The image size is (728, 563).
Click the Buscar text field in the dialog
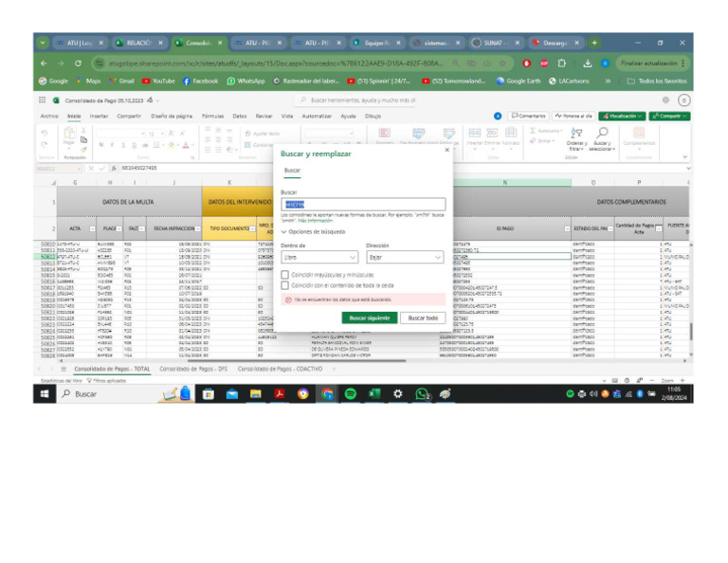coord(363,204)
